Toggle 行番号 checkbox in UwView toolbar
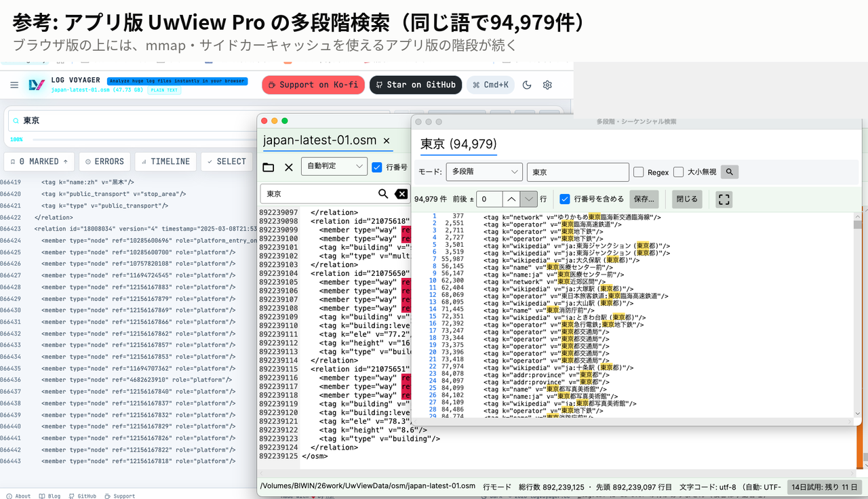This screenshot has width=868, height=499. point(377,167)
